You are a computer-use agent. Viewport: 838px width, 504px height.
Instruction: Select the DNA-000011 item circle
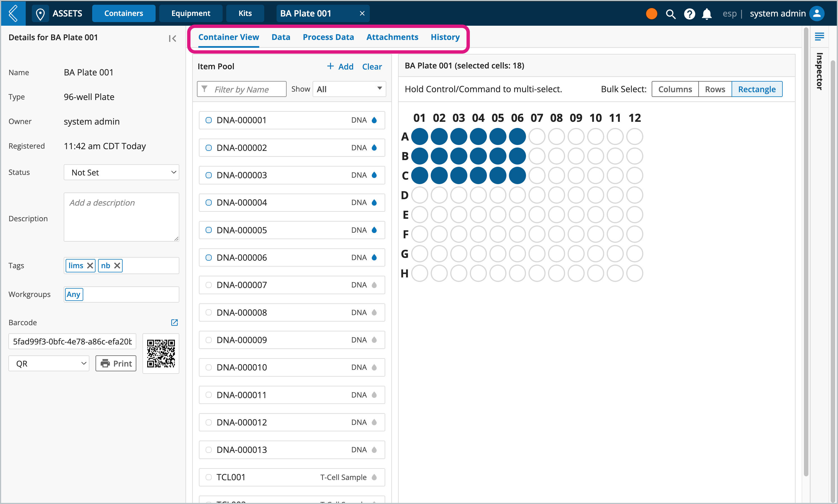208,395
